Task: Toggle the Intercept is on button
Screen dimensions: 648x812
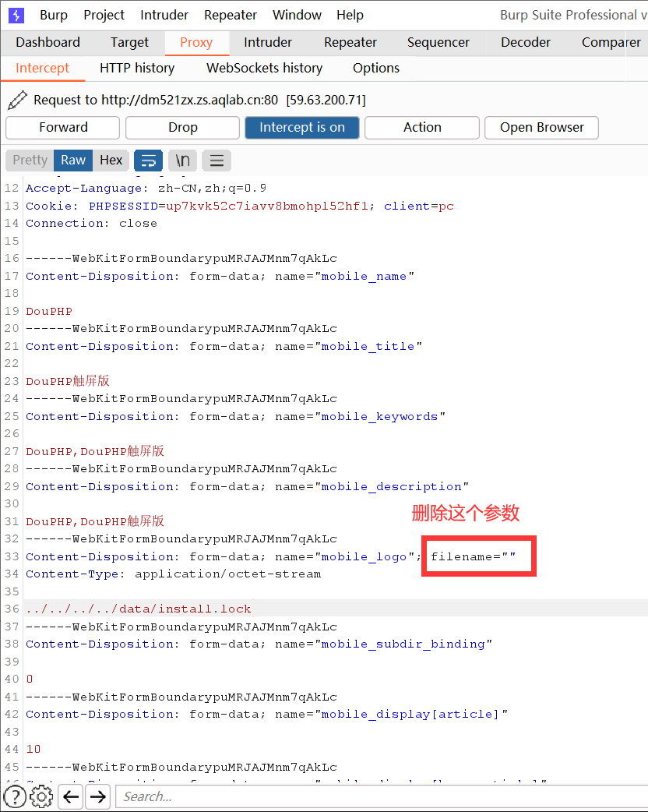Action: click(301, 127)
